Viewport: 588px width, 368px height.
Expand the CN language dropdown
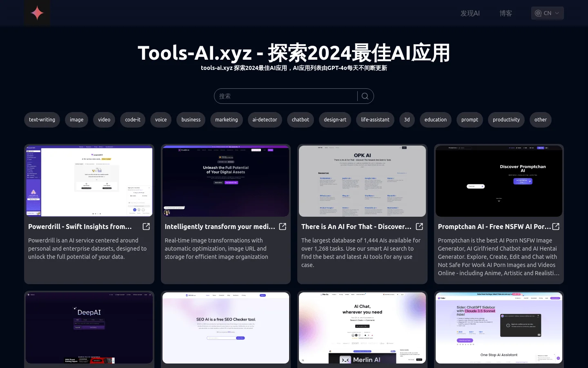(547, 13)
